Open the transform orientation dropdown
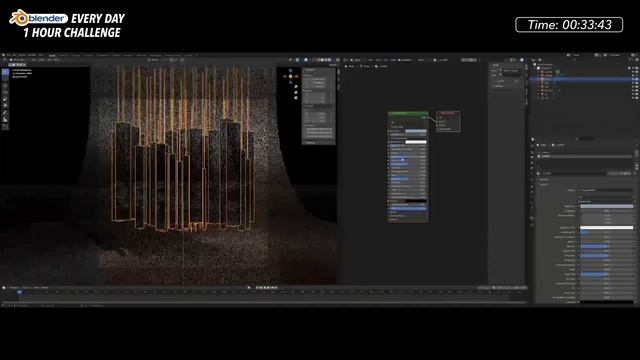The width and height of the screenshot is (640, 360). (154, 60)
